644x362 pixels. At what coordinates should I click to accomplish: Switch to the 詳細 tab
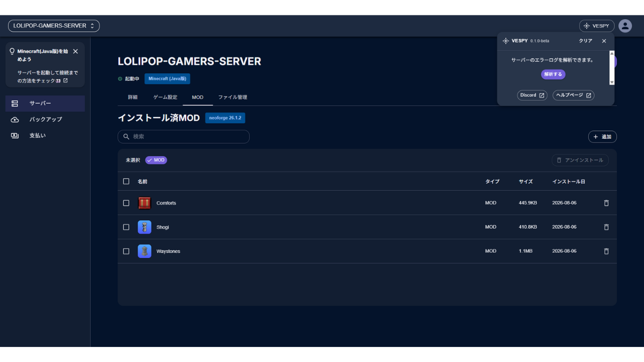(133, 97)
